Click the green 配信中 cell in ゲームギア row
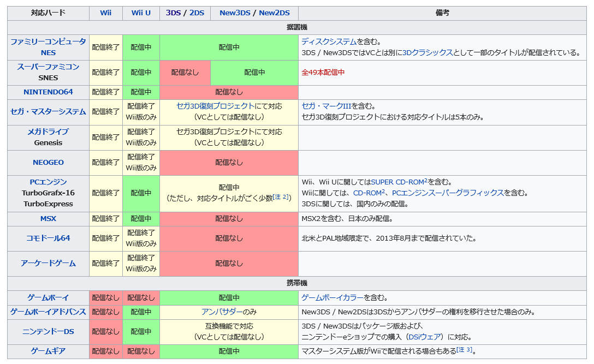 229,351
